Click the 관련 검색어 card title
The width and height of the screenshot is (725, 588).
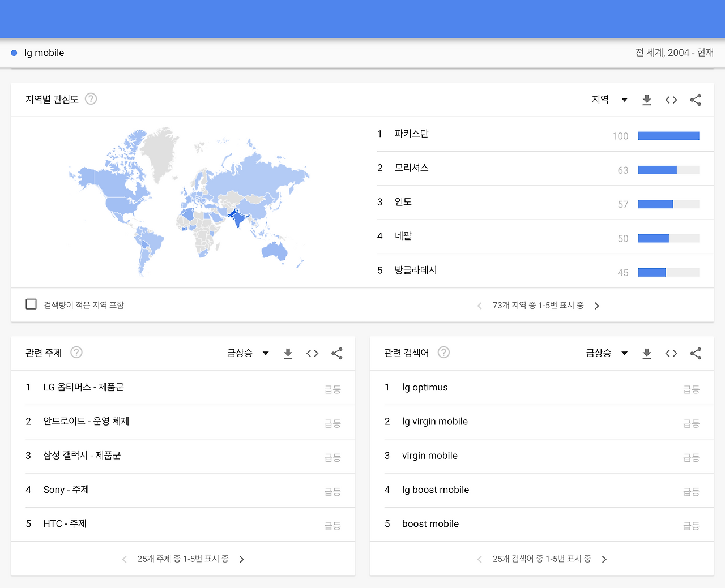pyautogui.click(x=407, y=353)
